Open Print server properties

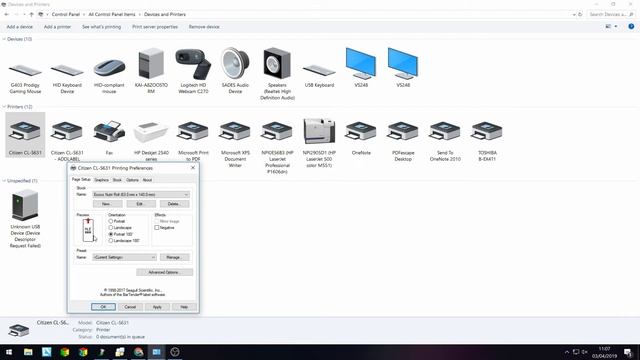click(x=155, y=27)
